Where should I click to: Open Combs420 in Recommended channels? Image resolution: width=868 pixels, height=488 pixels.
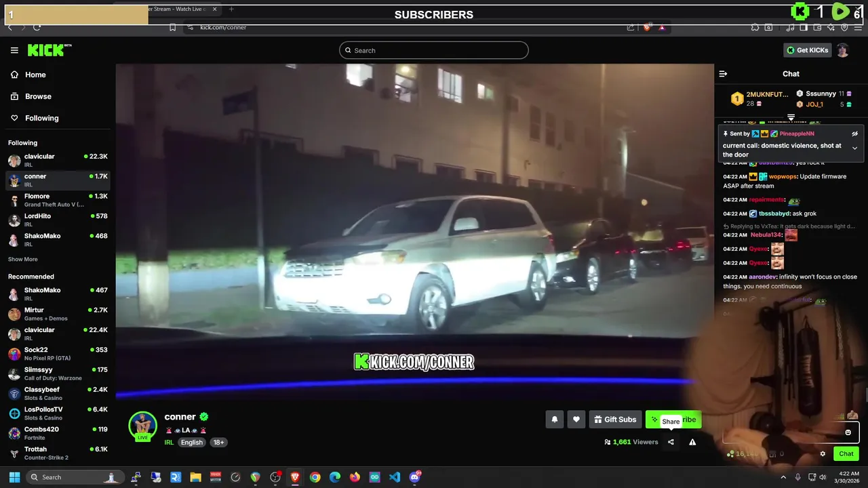point(58,433)
